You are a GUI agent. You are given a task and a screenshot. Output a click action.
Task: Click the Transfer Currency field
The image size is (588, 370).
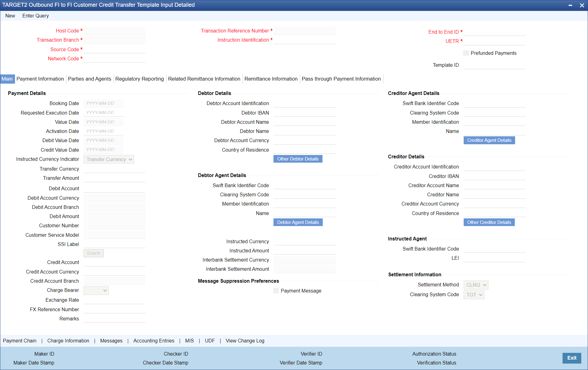(x=115, y=169)
